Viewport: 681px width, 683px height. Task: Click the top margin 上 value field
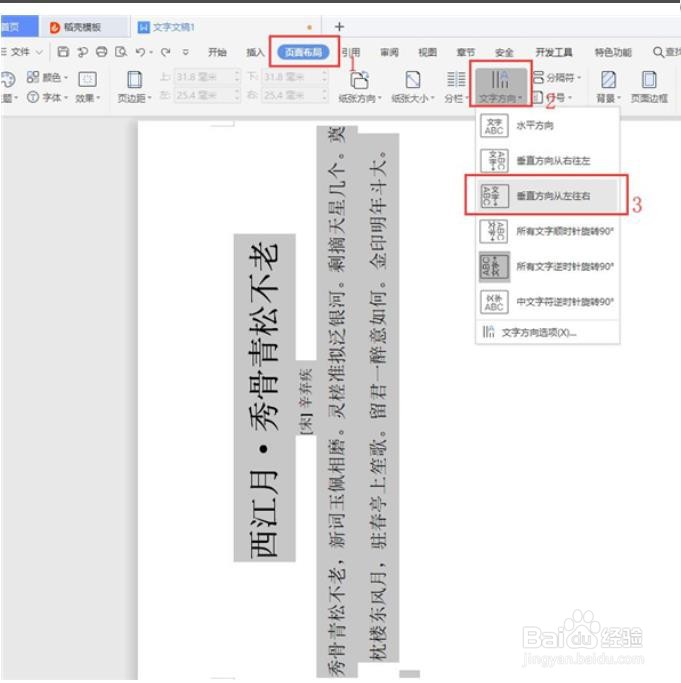click(206, 77)
